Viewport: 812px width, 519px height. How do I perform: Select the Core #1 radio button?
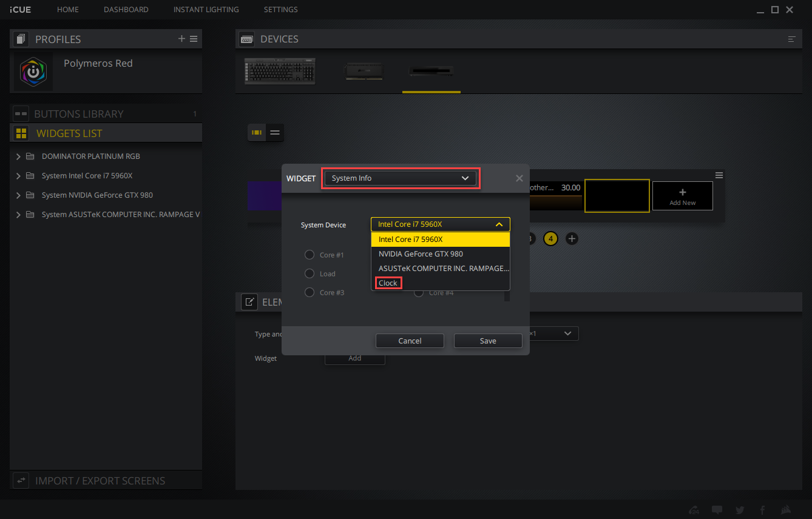310,255
